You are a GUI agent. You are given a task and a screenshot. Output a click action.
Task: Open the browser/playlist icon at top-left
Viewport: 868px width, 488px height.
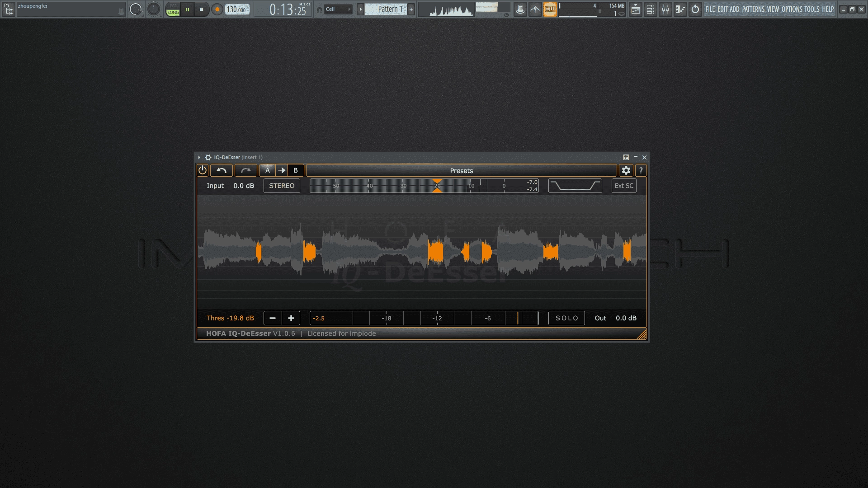click(x=9, y=9)
